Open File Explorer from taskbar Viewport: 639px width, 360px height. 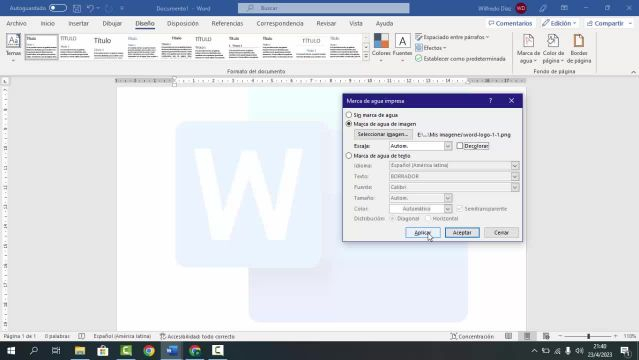(80, 351)
